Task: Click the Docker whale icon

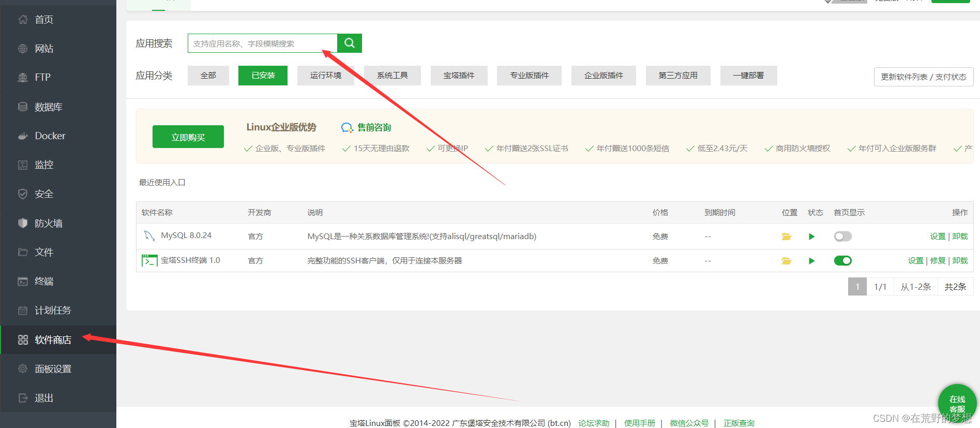Action: [x=23, y=136]
